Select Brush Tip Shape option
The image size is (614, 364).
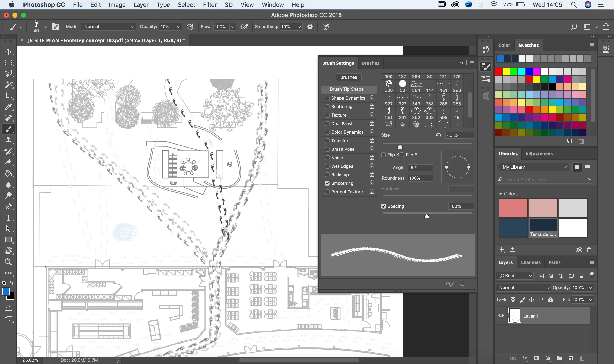click(x=346, y=89)
